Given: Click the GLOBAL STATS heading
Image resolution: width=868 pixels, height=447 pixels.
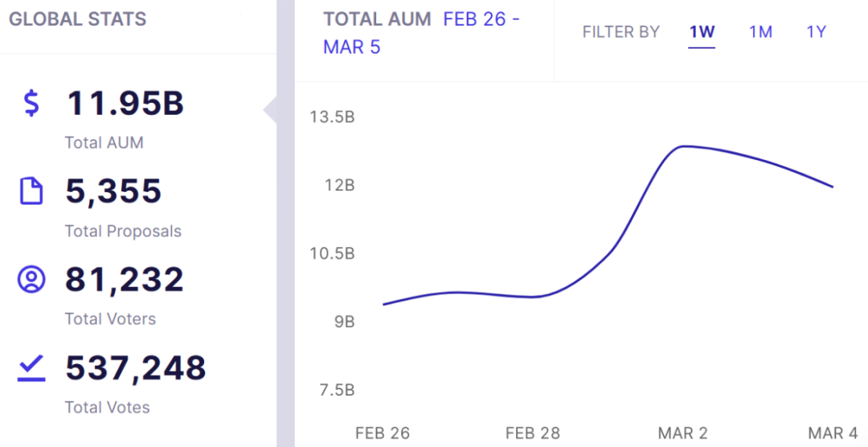Looking at the screenshot, I should pyautogui.click(x=78, y=19).
